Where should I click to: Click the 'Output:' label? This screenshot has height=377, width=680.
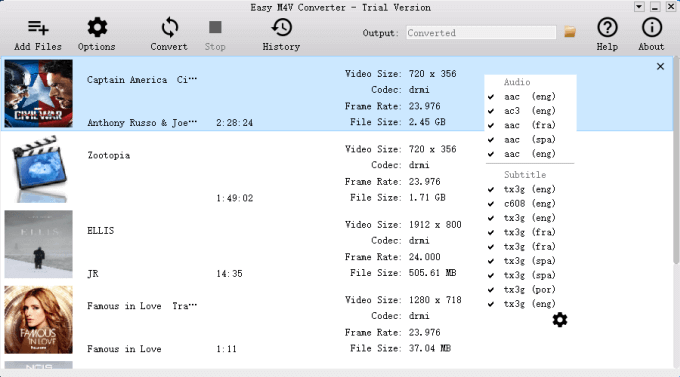[381, 33]
